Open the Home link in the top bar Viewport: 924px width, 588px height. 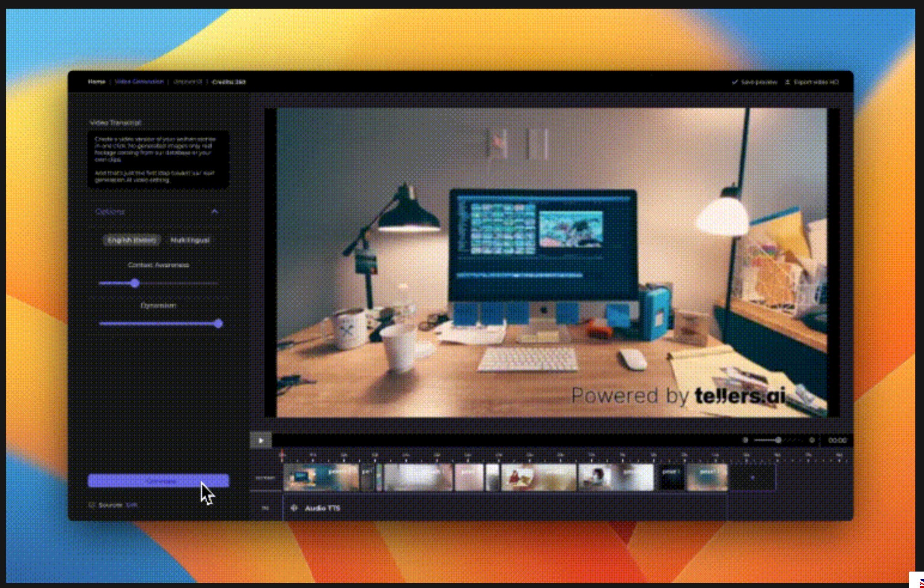pos(96,82)
